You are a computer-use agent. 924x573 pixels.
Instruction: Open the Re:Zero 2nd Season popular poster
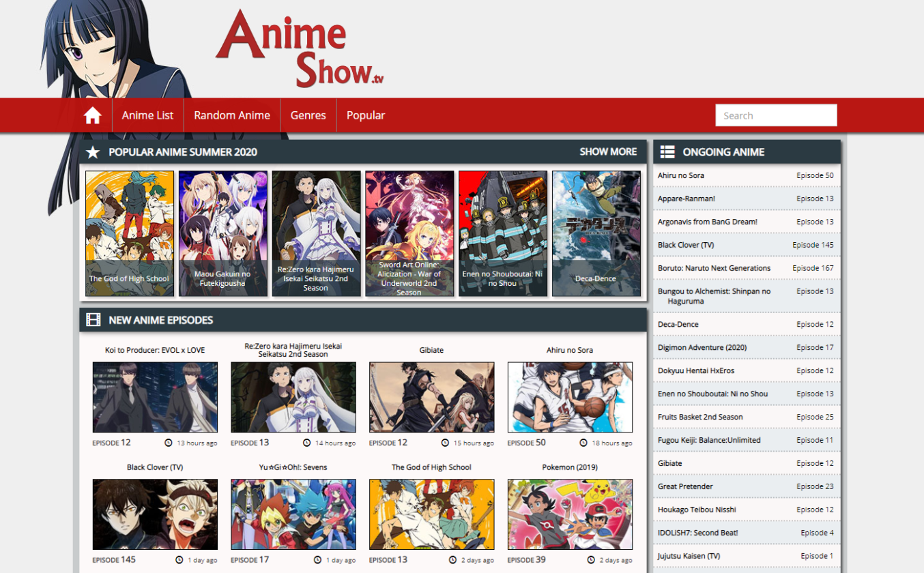click(x=316, y=233)
